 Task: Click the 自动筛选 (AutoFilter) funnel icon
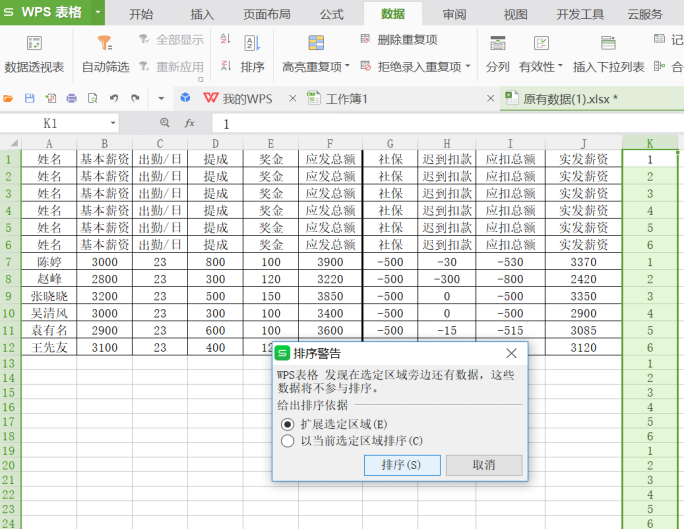pos(105,44)
